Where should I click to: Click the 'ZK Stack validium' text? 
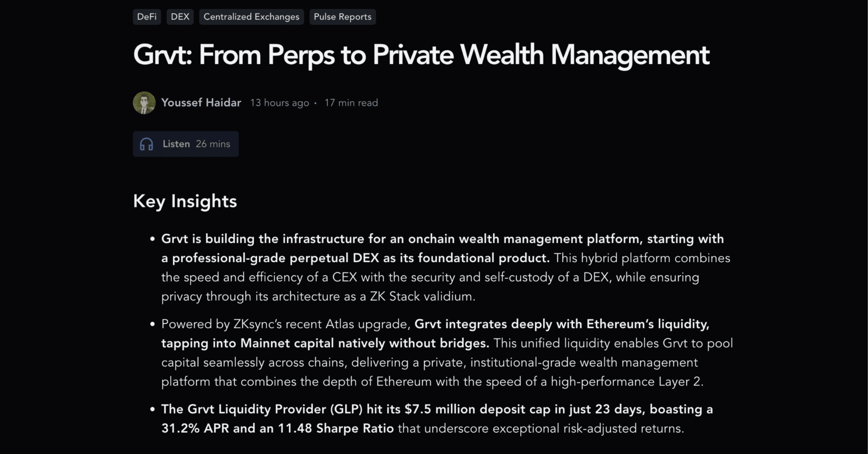(422, 297)
